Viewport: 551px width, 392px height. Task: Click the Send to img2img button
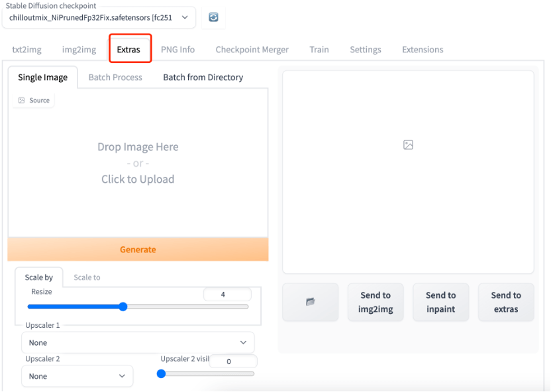(376, 302)
